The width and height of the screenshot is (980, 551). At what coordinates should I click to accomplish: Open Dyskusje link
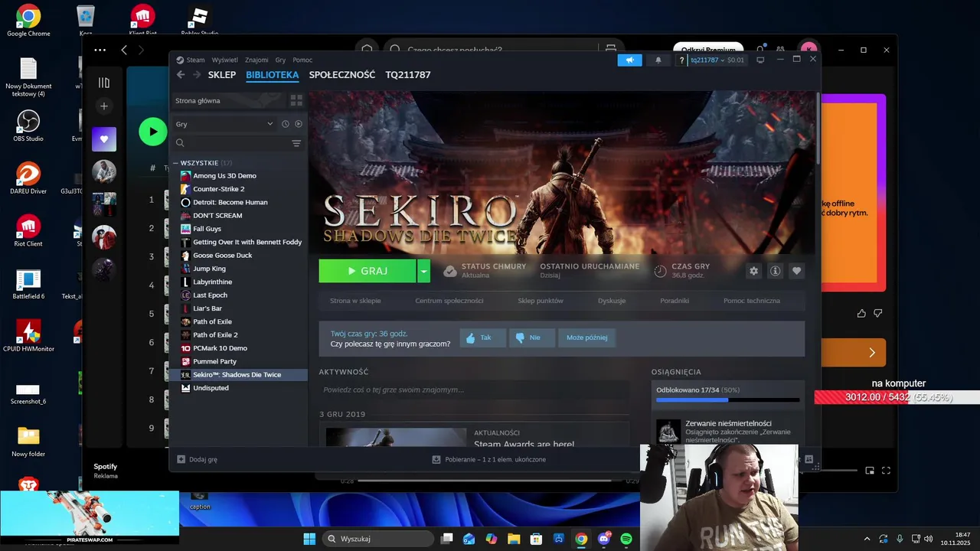click(x=612, y=301)
